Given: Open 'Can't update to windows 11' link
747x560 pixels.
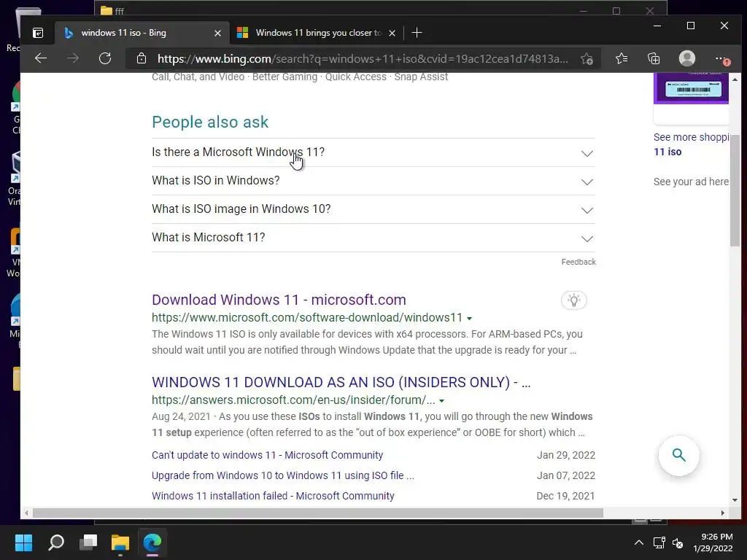Looking at the screenshot, I should click(267, 455).
